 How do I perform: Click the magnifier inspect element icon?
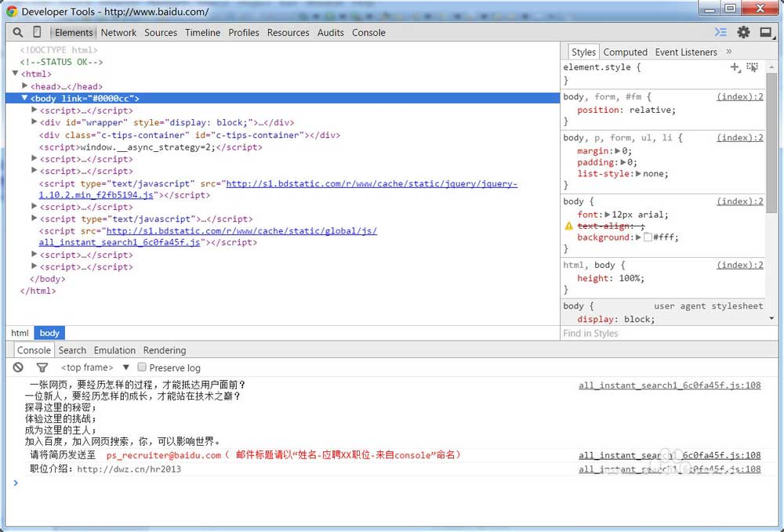17,32
